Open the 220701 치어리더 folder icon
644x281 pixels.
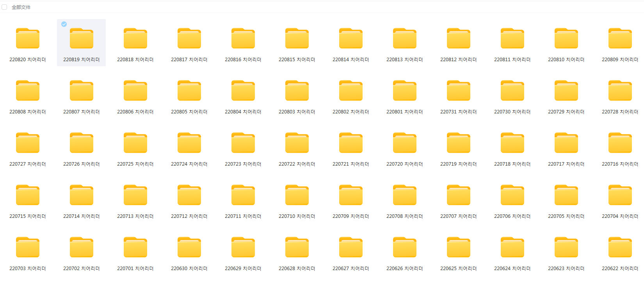tap(135, 247)
